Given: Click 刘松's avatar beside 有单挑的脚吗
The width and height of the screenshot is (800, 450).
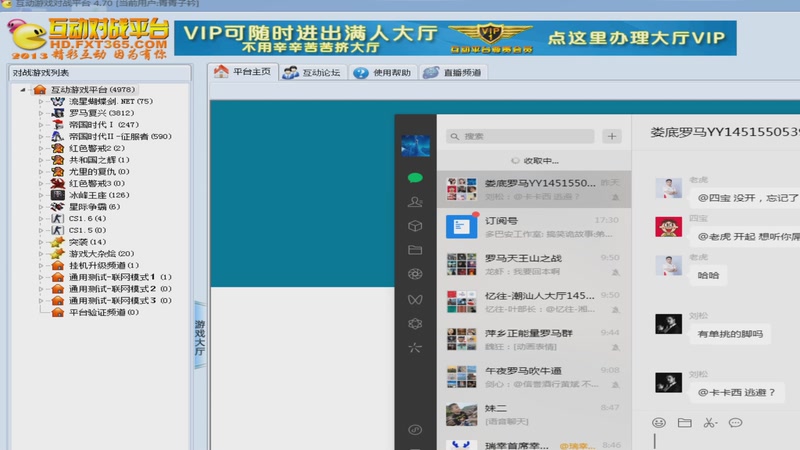Looking at the screenshot, I should (668, 324).
